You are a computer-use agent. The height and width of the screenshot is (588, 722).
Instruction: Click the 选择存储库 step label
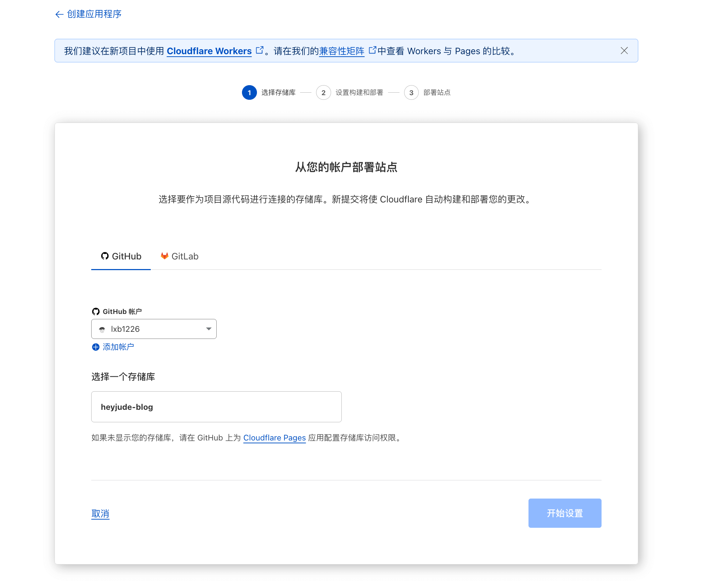pyautogui.click(x=279, y=93)
